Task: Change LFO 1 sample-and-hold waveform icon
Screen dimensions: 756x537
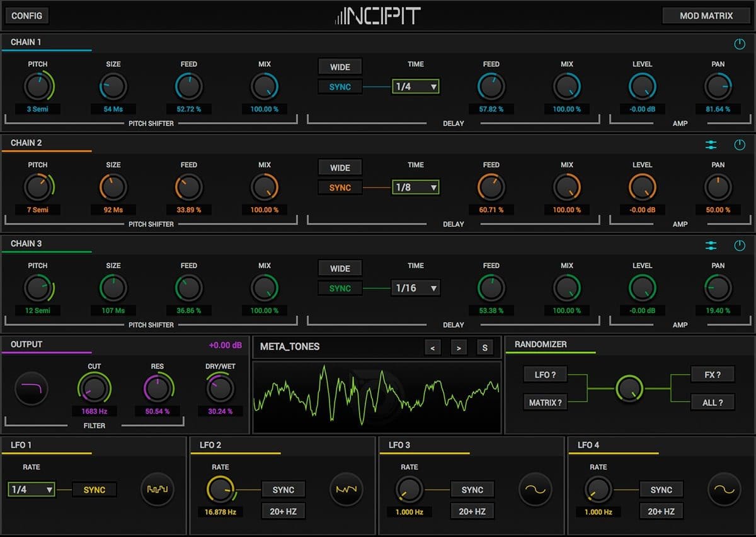Action: 157,489
